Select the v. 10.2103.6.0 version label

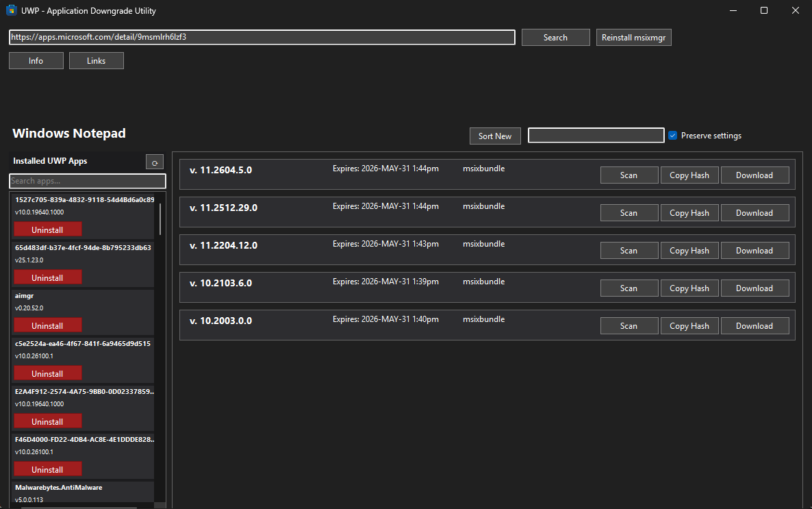tap(220, 283)
